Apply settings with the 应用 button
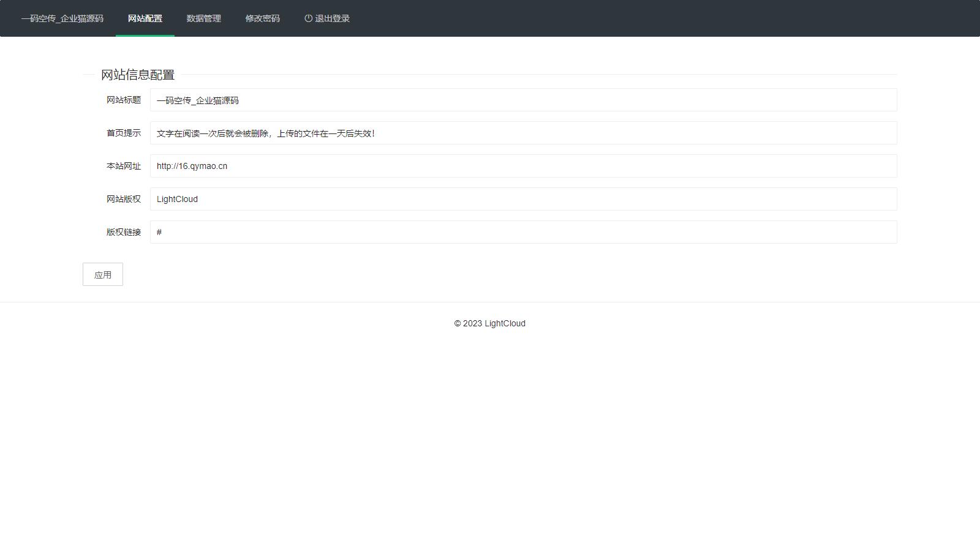Image resolution: width=980 pixels, height=551 pixels. pyautogui.click(x=103, y=274)
